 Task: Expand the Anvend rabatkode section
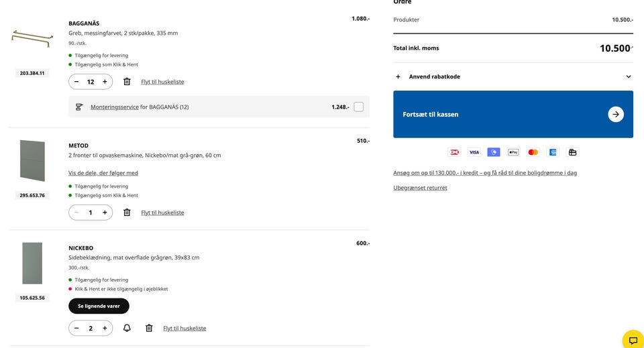pos(435,76)
